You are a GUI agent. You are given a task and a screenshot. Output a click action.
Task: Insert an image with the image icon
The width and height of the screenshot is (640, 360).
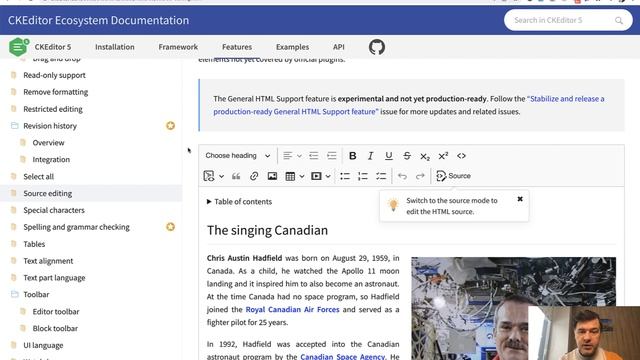pyautogui.click(x=272, y=176)
